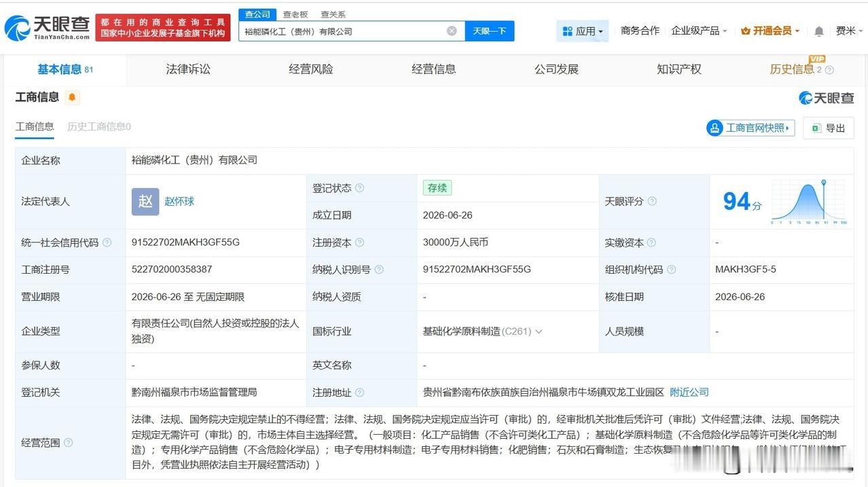Switch to the 知识产权 tab

pos(679,69)
